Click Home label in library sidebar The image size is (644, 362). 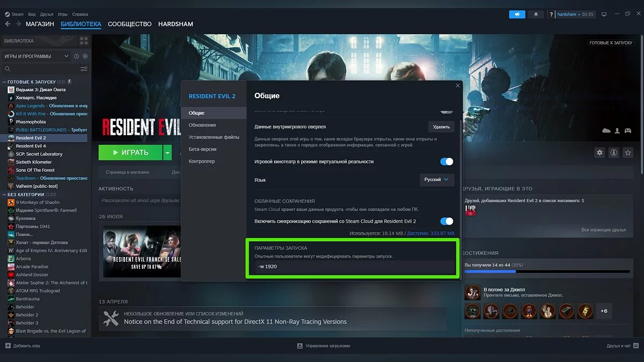pyautogui.click(x=19, y=41)
